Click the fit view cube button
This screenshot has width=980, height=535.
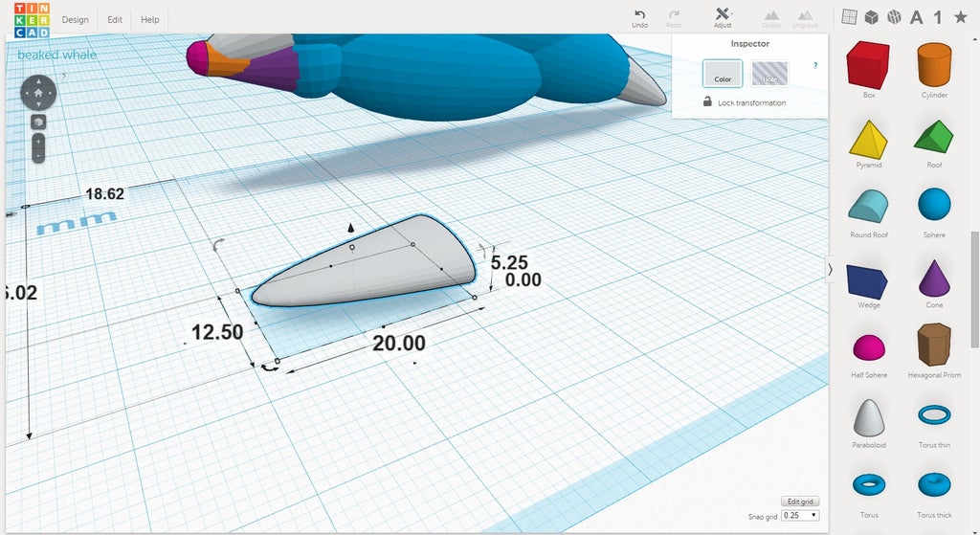click(x=38, y=122)
